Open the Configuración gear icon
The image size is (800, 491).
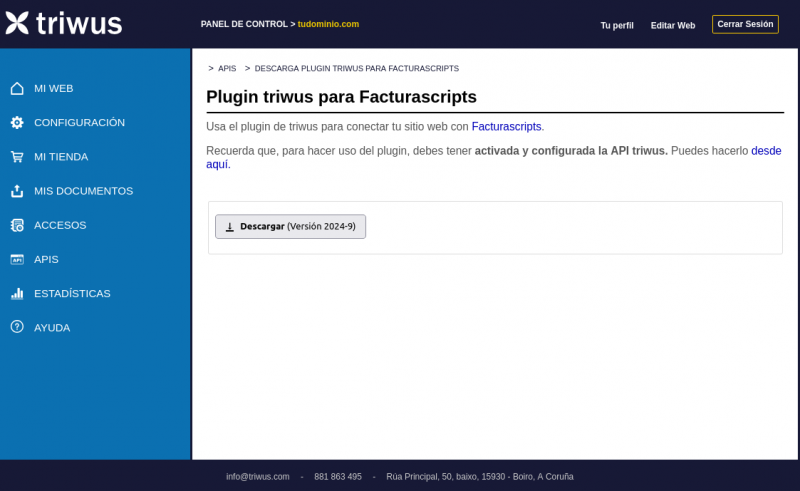pyautogui.click(x=17, y=122)
